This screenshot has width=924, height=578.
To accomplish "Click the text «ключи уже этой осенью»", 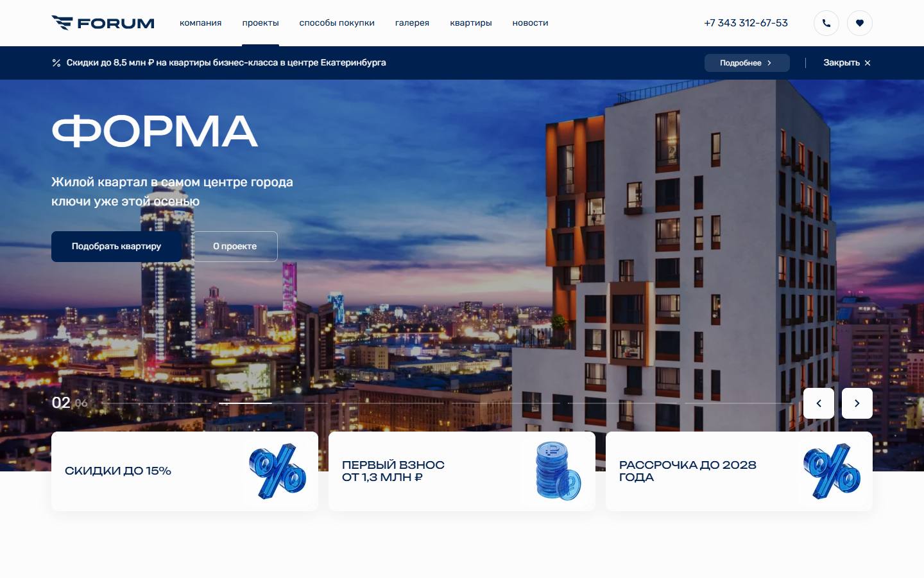I will pos(125,202).
